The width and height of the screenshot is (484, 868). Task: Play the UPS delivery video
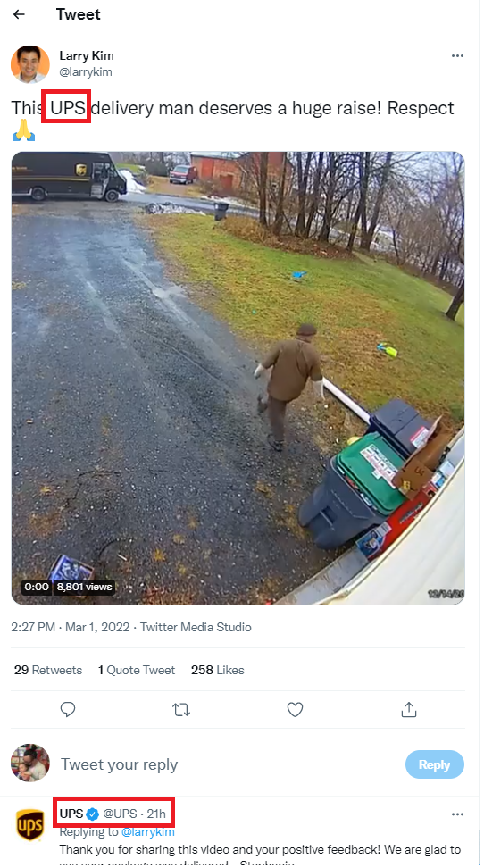(238, 378)
